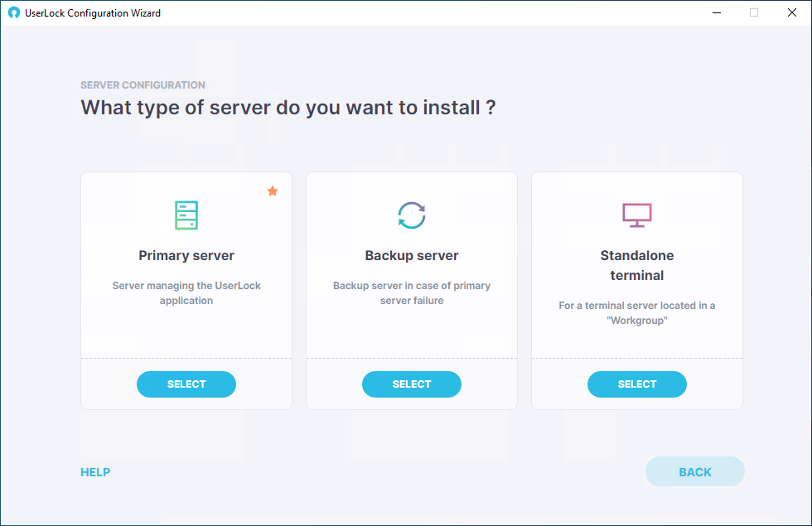The image size is (812, 526).
Task: Select the Primary server option
Action: point(186,384)
